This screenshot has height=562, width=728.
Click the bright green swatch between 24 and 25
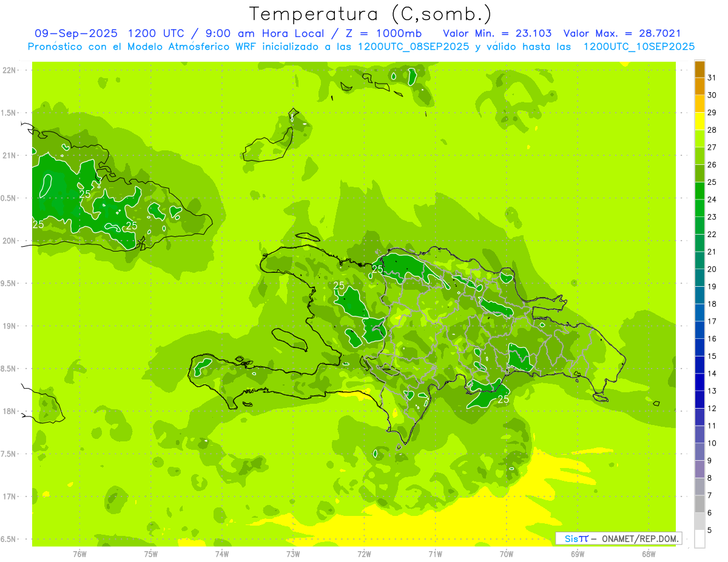tap(699, 191)
